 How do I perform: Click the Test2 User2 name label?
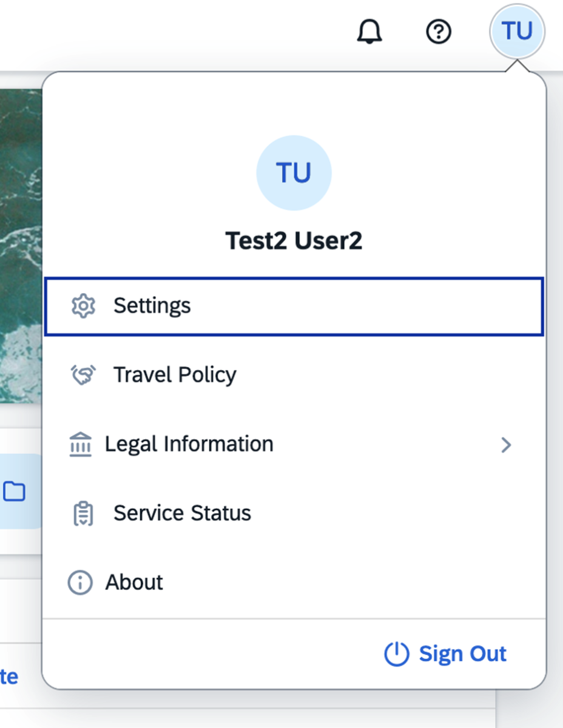point(294,240)
